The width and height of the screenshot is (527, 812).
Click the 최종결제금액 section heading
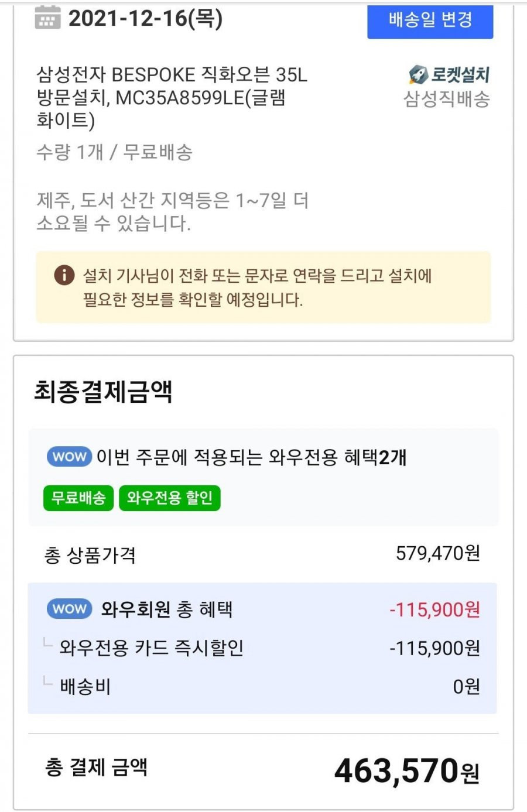pos(103,391)
